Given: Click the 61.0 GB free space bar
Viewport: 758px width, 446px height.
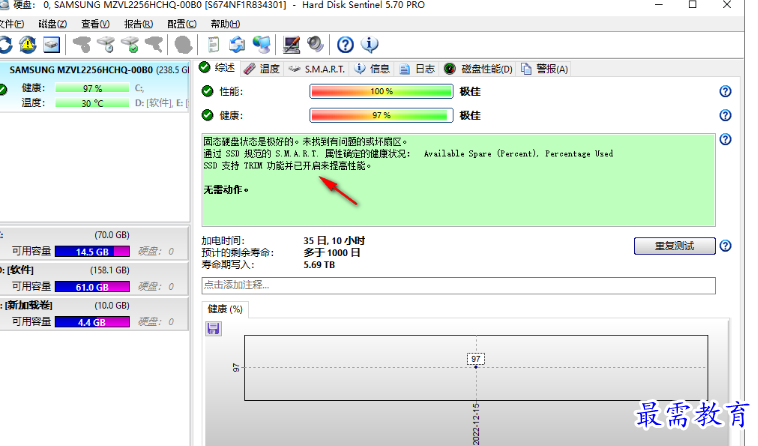Looking at the screenshot, I should coord(92,287).
